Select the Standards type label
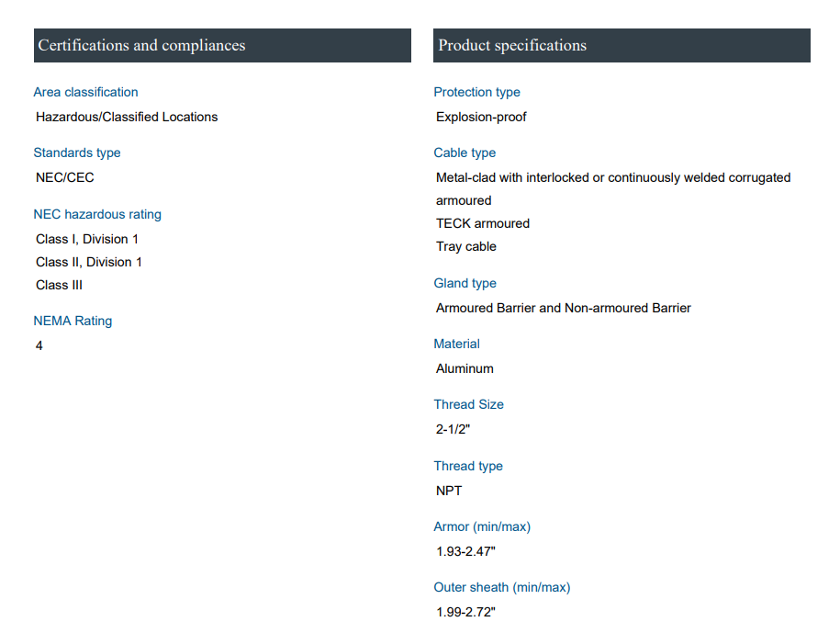Image resolution: width=840 pixels, height=633 pixels. [77, 153]
